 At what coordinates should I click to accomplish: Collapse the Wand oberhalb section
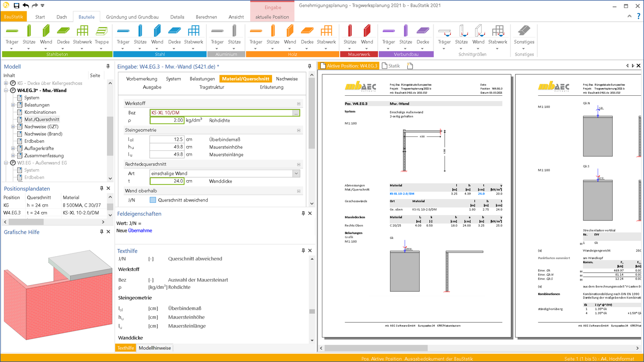pyautogui.click(x=299, y=191)
